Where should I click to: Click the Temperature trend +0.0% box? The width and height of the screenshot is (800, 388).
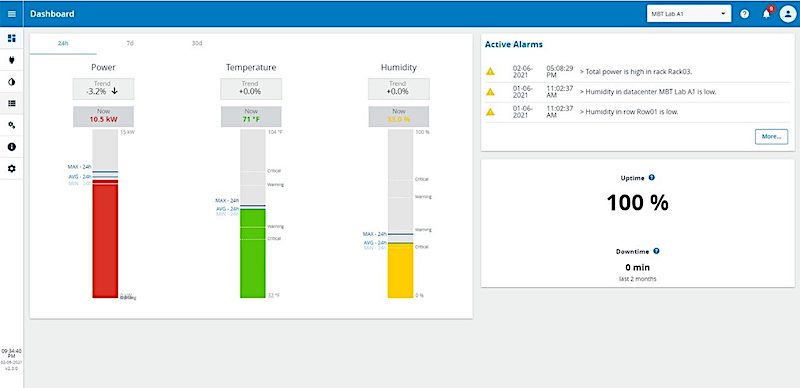pyautogui.click(x=251, y=89)
